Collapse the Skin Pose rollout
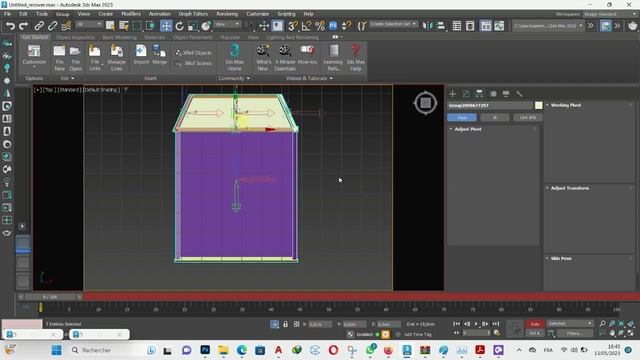The image size is (640, 360). (x=561, y=258)
